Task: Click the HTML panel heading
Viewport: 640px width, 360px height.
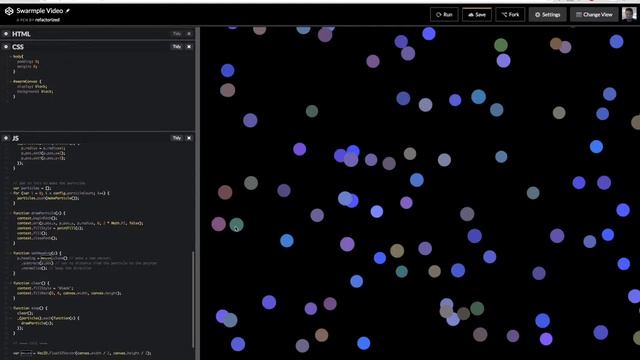Action: click(x=21, y=34)
